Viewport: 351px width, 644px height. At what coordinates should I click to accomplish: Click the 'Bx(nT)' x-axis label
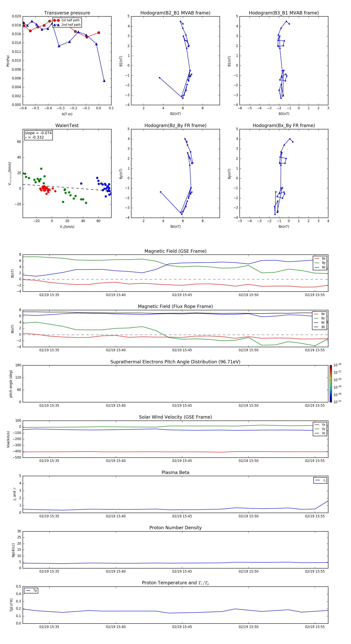tap(284, 227)
